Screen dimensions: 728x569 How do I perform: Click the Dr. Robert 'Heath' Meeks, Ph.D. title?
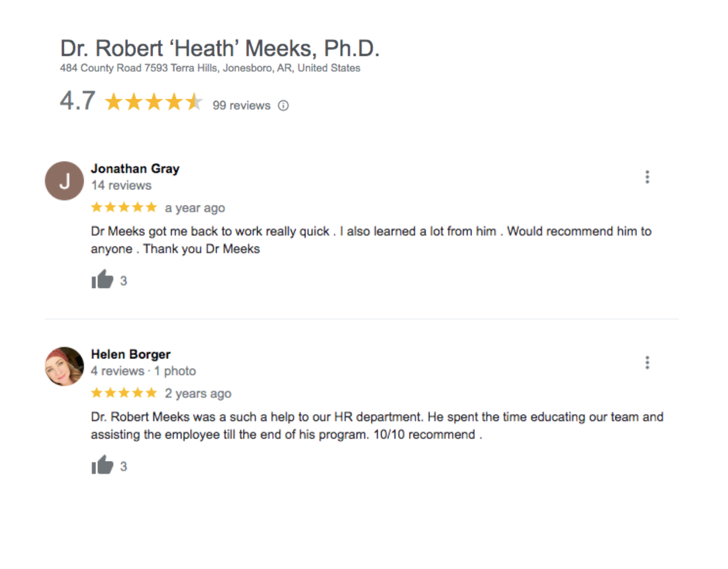pos(220,48)
